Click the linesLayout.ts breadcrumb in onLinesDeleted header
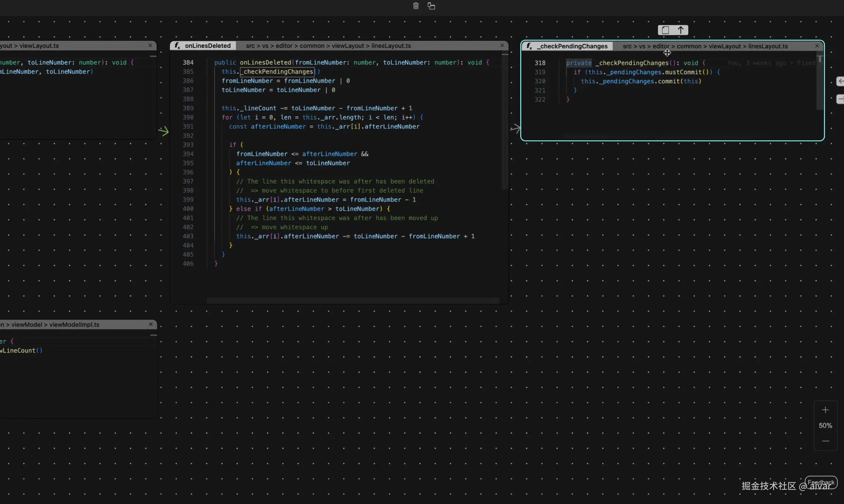This screenshot has width=844, height=504. click(391, 46)
